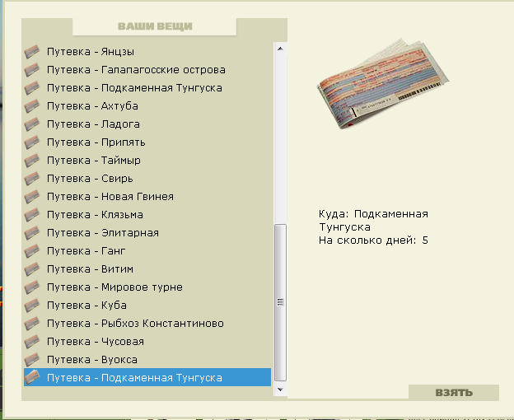Image resolution: width=514 pixels, height=420 pixels.
Task: Choose the Путевка - Свирь row
Action: (147, 179)
